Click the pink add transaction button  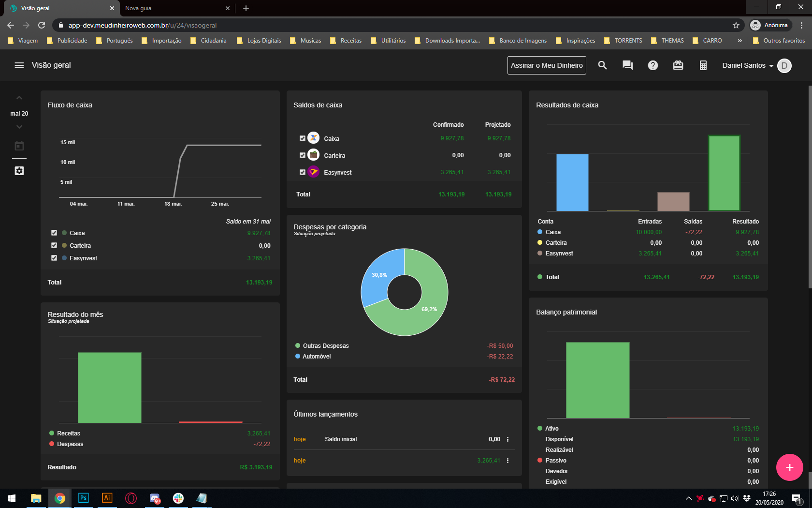click(789, 467)
